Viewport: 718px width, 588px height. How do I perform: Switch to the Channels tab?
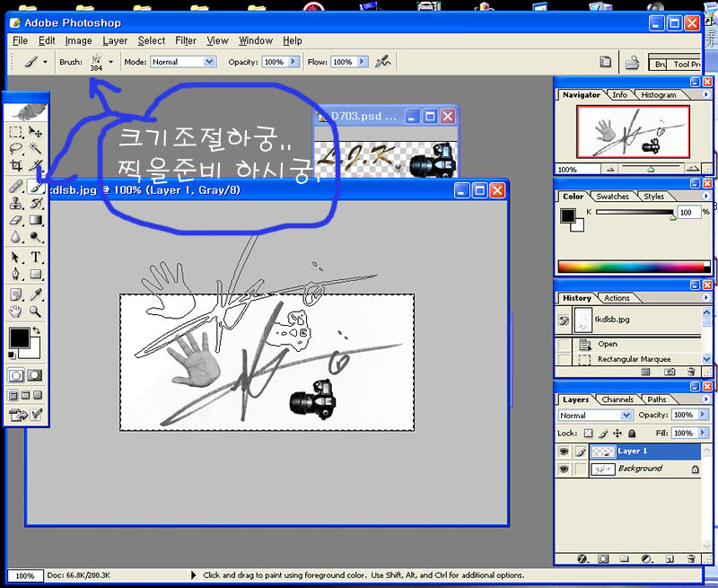pos(617,399)
